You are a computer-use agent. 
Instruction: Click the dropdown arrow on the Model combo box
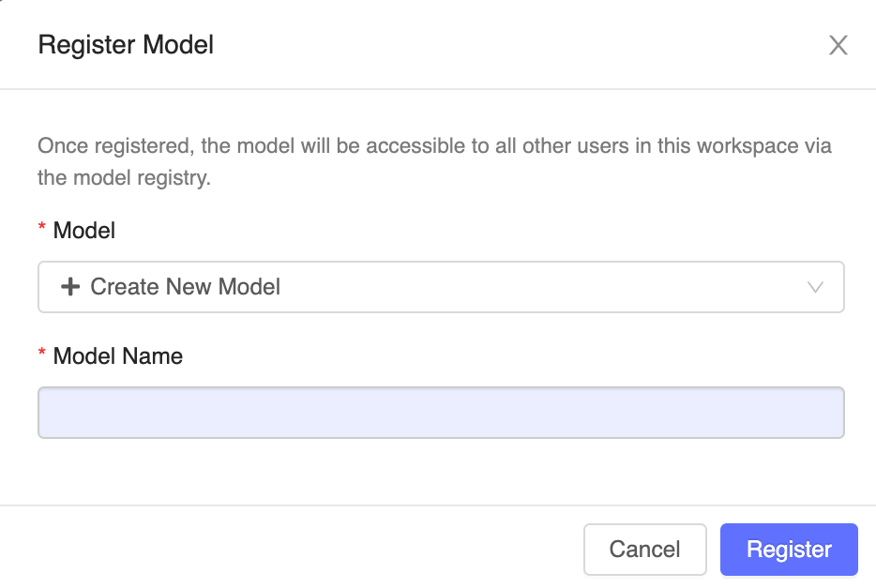[815, 287]
